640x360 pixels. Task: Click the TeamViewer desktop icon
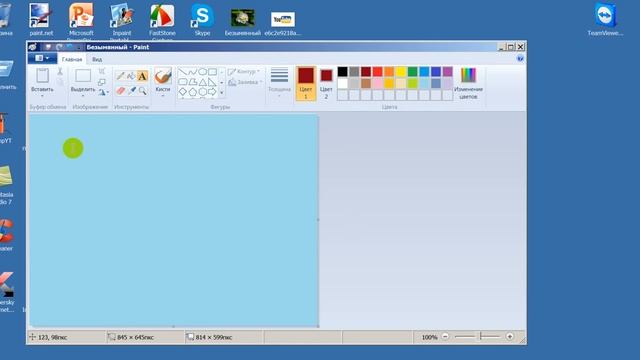click(605, 20)
